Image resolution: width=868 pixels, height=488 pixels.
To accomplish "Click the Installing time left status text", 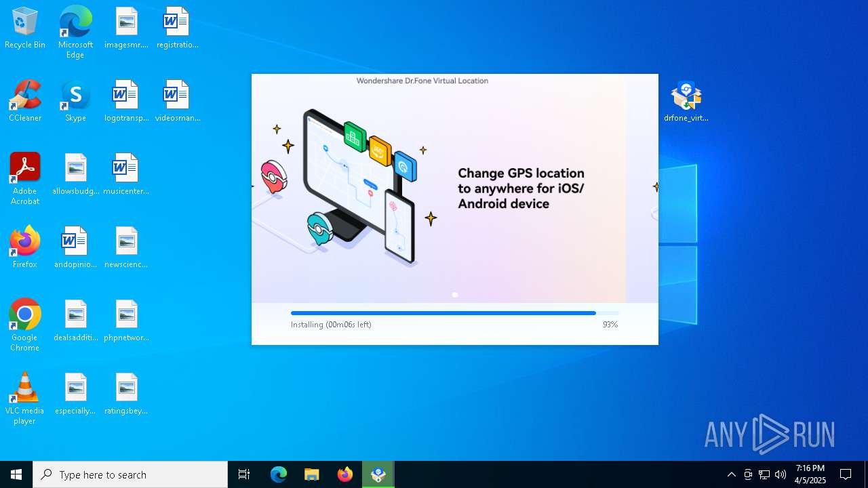I will pyautogui.click(x=331, y=325).
